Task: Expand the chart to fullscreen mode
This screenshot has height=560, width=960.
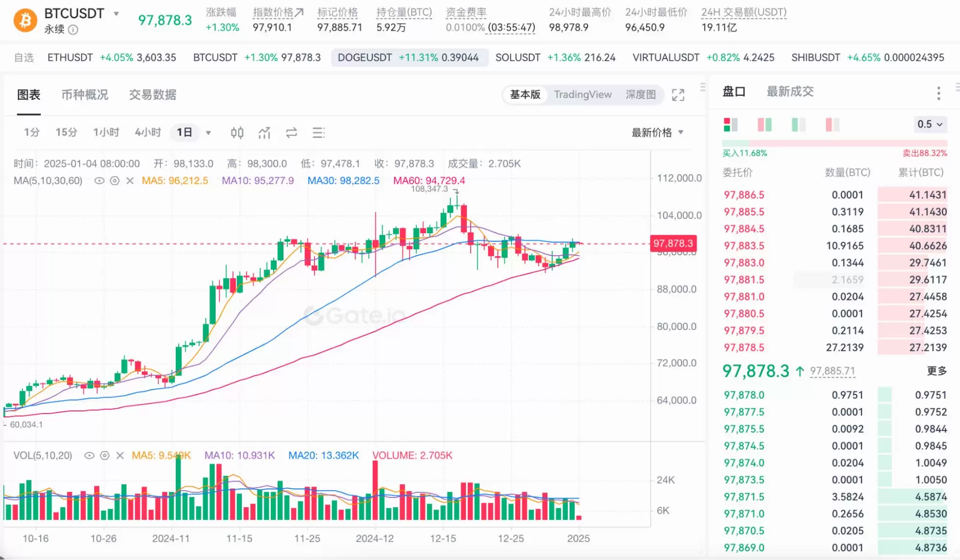Action: click(x=678, y=95)
